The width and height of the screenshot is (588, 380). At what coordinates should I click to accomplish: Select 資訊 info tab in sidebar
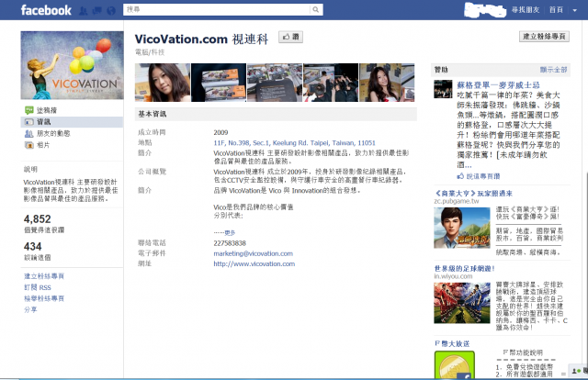click(x=72, y=122)
